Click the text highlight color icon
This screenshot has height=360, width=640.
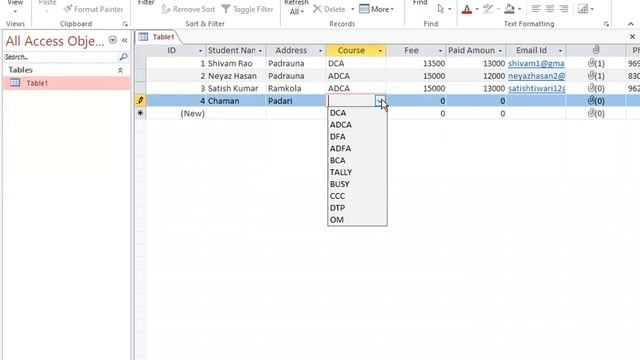coord(487,9)
